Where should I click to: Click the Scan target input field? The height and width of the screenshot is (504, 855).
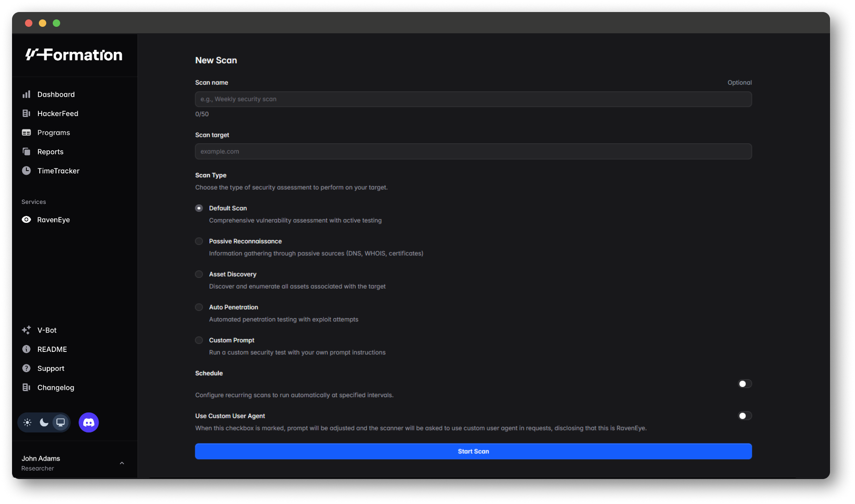(x=473, y=152)
